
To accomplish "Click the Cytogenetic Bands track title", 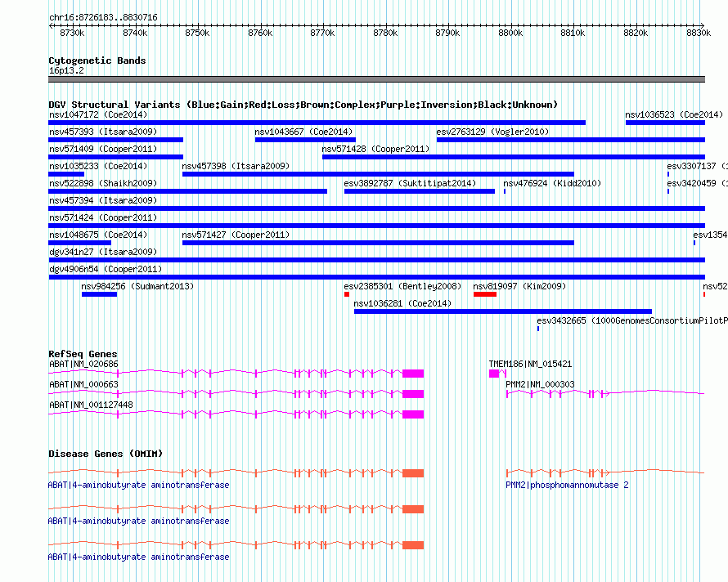I will tap(97, 60).
